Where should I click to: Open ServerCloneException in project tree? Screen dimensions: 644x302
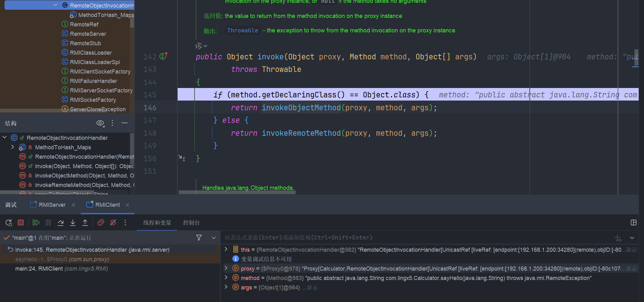[x=94, y=109]
